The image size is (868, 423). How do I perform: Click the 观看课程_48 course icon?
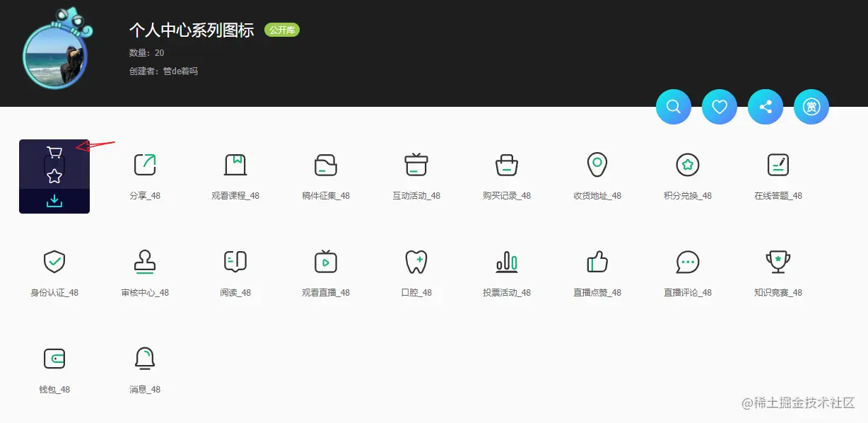point(235,164)
